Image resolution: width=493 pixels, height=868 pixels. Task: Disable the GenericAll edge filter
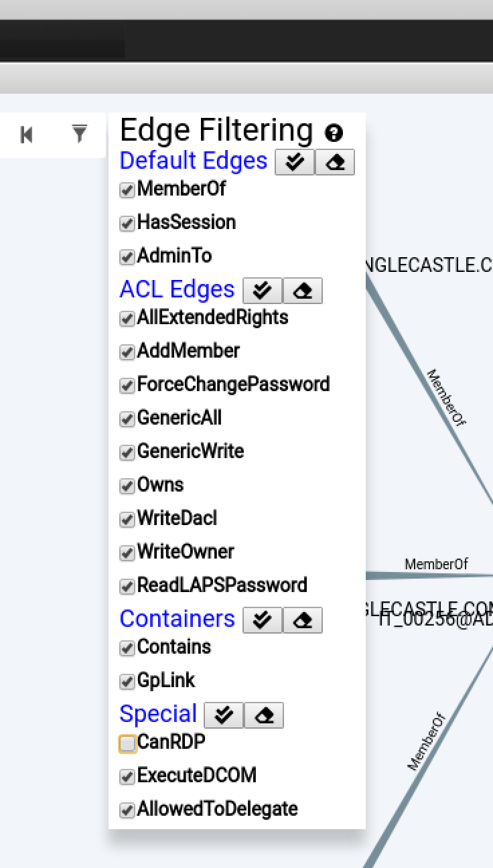click(127, 419)
